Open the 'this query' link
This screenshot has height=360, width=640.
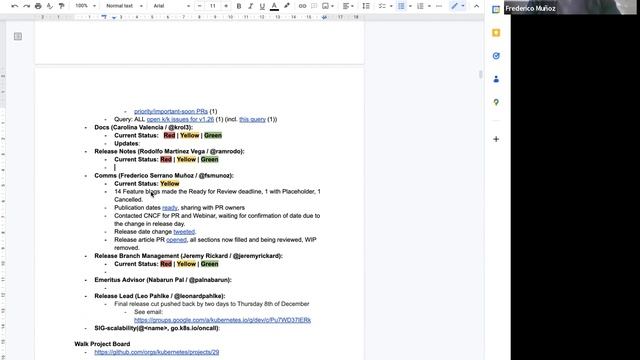252,119
